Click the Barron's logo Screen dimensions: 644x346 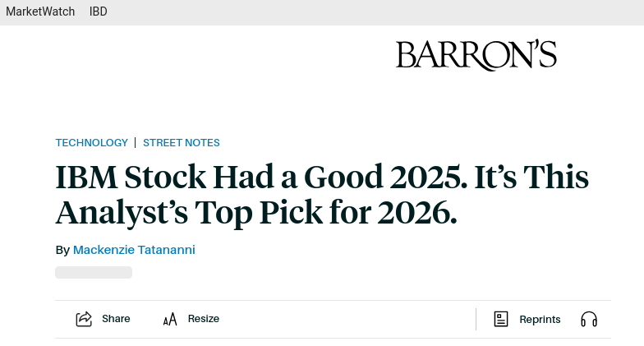476,55
